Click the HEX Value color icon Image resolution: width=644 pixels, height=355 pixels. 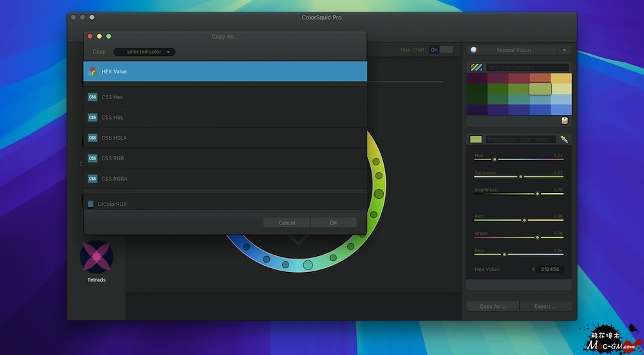click(92, 71)
